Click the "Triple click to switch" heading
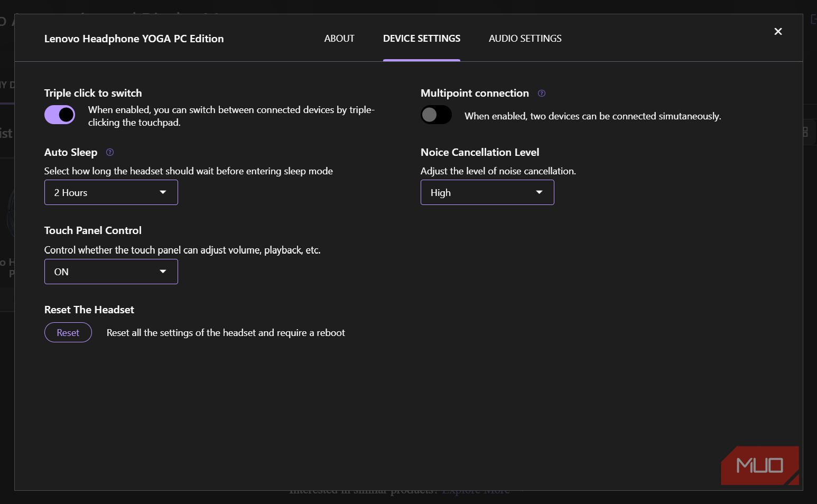This screenshot has height=504, width=817. pos(93,93)
